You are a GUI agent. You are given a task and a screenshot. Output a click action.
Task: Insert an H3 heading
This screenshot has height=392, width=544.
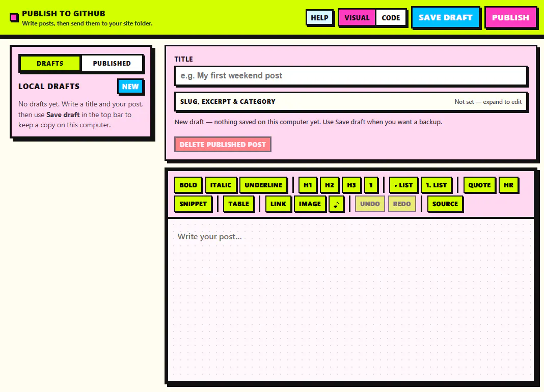(351, 185)
